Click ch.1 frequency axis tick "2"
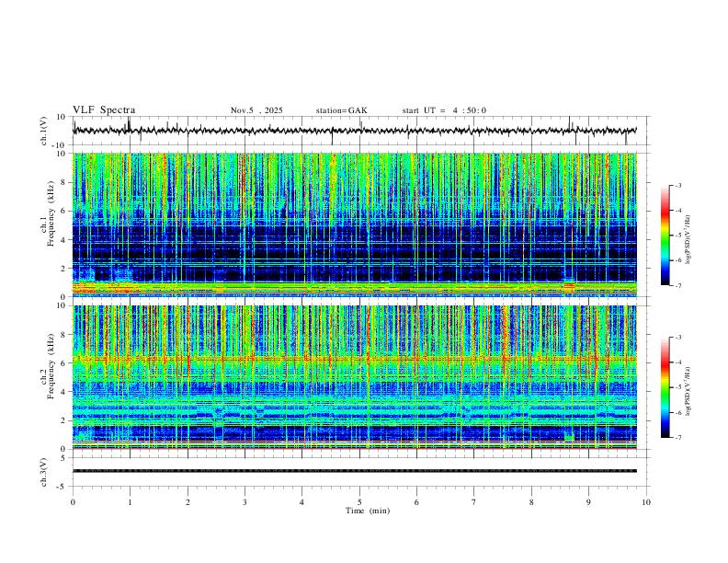This screenshot has width=728, height=563. [64, 268]
